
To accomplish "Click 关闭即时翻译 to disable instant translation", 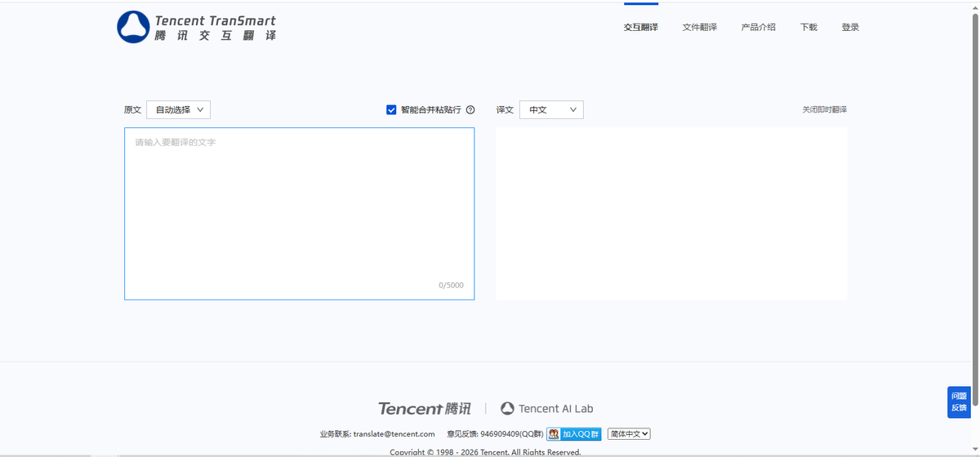I will tap(824, 109).
